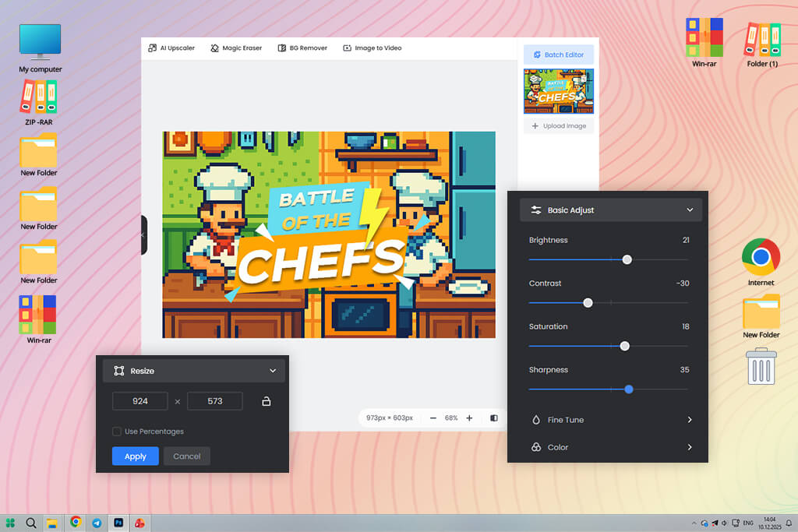Image resolution: width=798 pixels, height=532 pixels.
Task: Open the notifications bell in the tray
Action: point(789,523)
